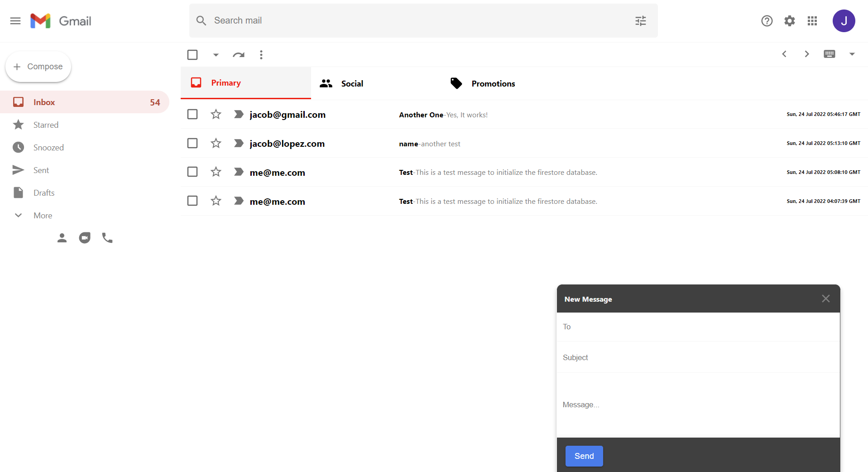Open the input tools dropdown arrow
This screenshot has width=868, height=472.
pyautogui.click(x=852, y=54)
